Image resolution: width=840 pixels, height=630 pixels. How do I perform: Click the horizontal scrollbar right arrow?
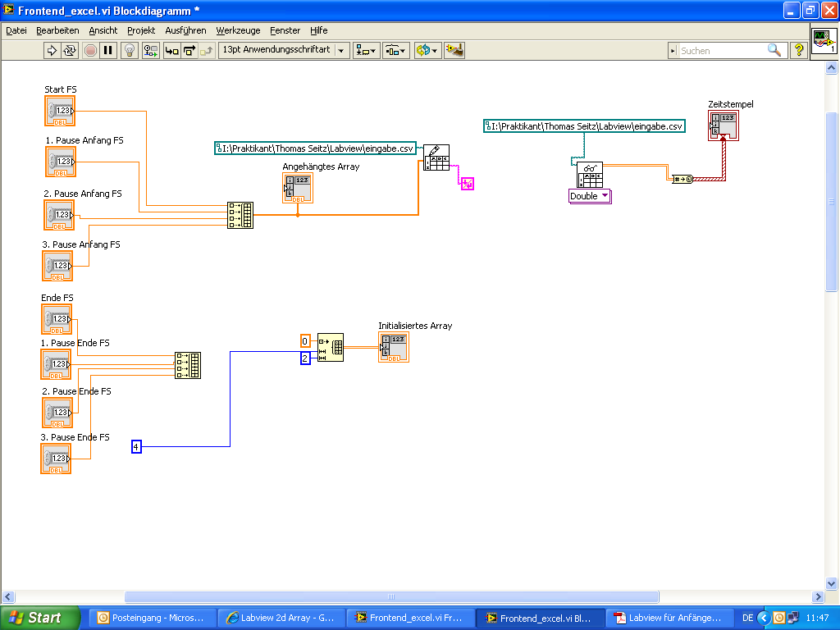tap(818, 596)
